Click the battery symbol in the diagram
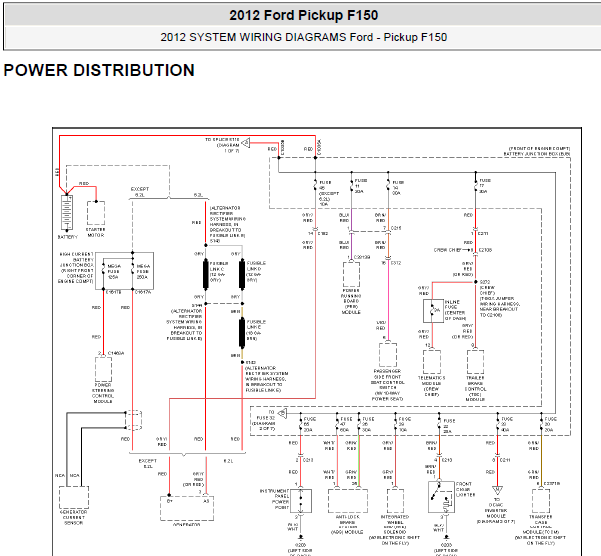 click(x=67, y=212)
